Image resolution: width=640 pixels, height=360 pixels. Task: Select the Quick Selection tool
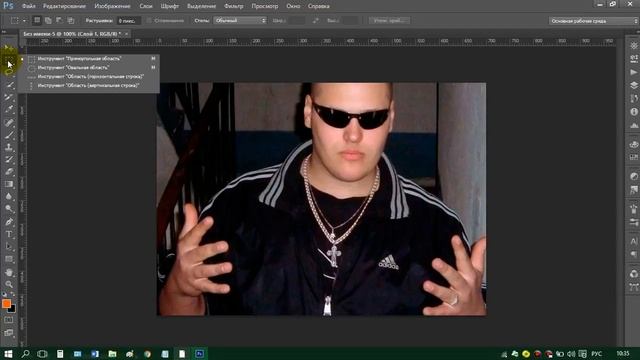[9, 85]
